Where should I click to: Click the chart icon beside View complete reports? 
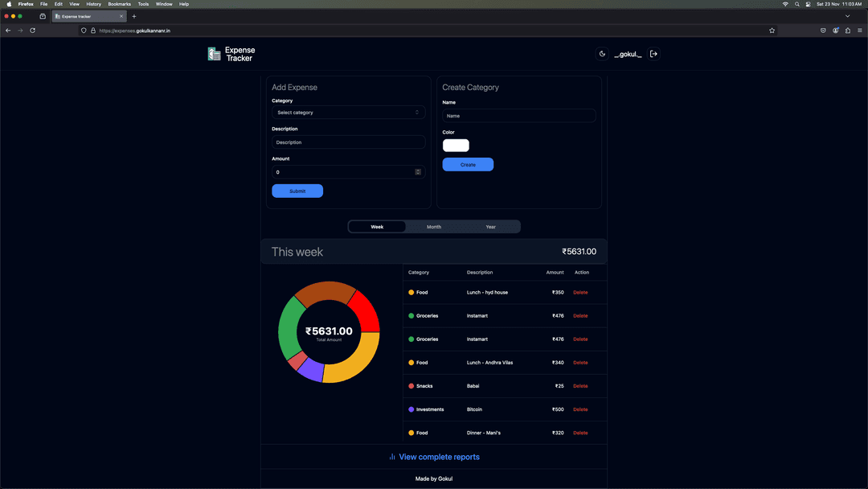click(391, 457)
